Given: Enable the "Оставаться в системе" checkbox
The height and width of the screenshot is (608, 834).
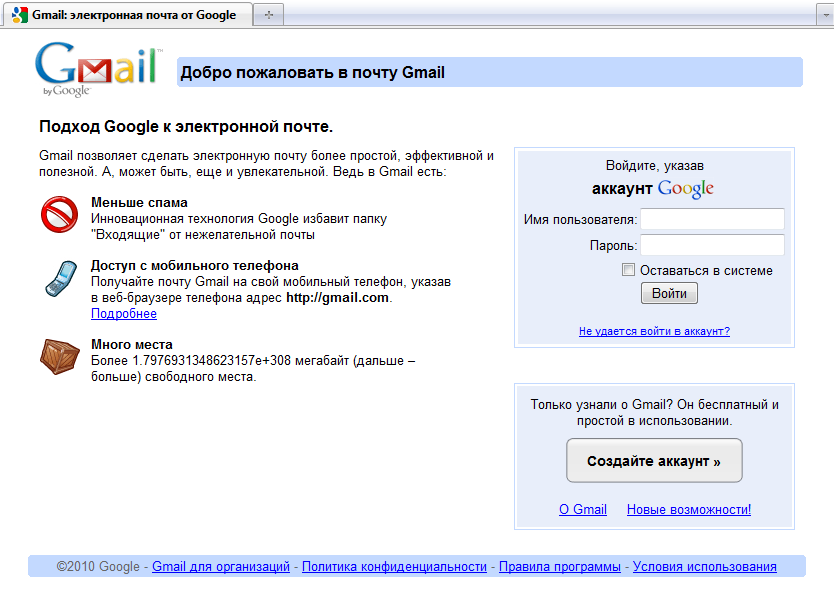Looking at the screenshot, I should (628, 270).
